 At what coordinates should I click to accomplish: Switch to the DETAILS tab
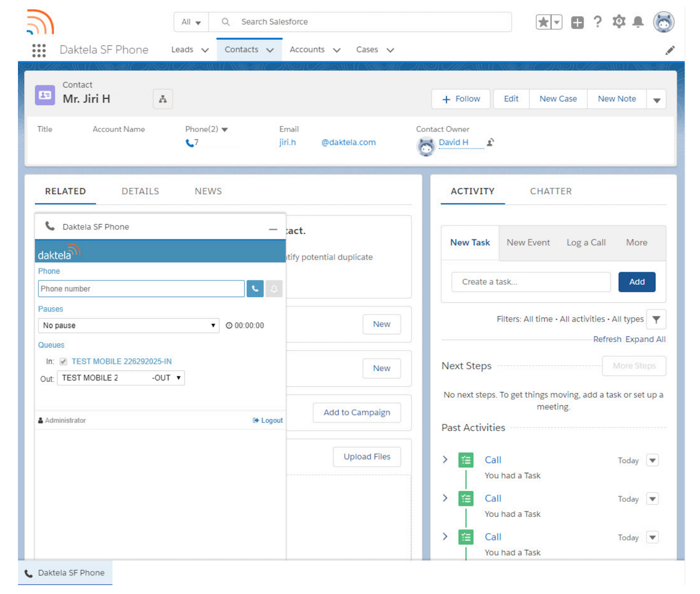click(x=140, y=191)
